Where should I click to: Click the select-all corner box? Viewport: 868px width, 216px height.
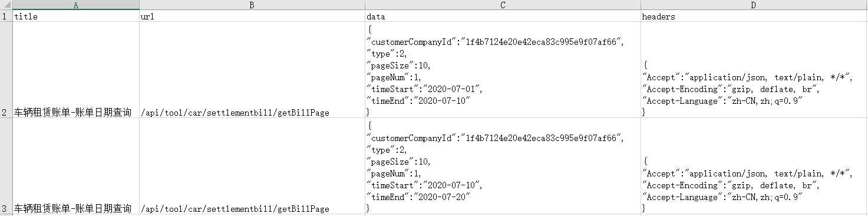pyautogui.click(x=6, y=5)
